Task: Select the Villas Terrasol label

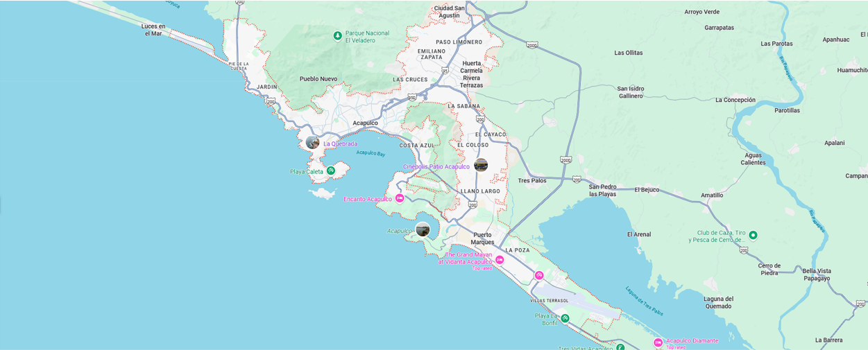Action: click(549, 301)
